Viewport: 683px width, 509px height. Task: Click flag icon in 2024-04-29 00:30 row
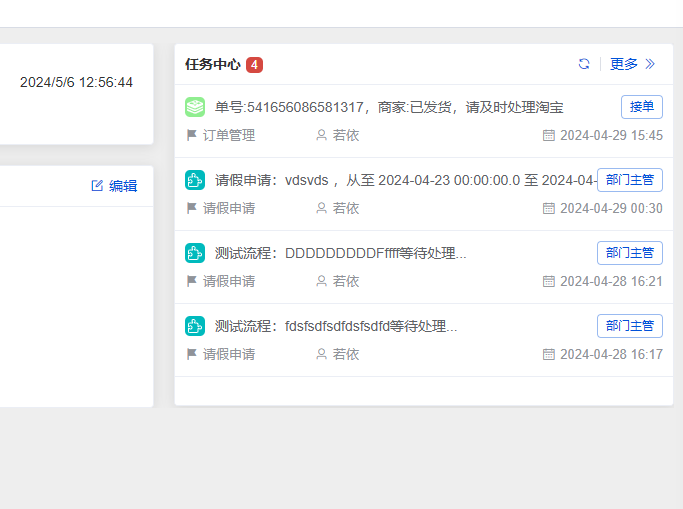(x=191, y=208)
